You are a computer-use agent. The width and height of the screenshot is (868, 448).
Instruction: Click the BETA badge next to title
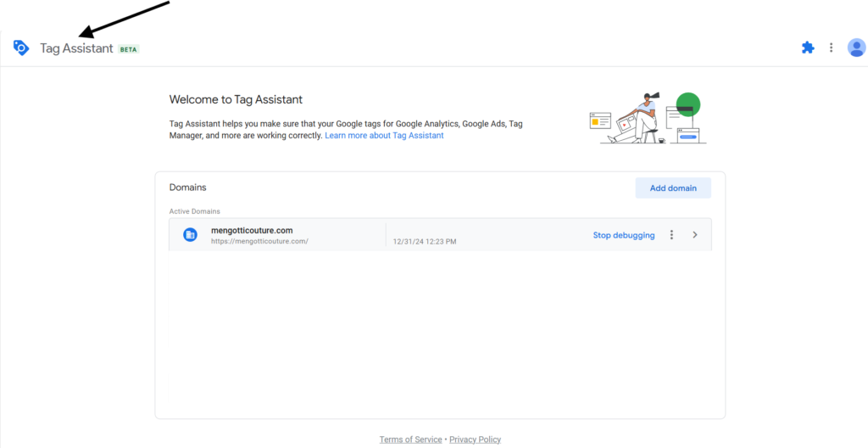pos(129,49)
